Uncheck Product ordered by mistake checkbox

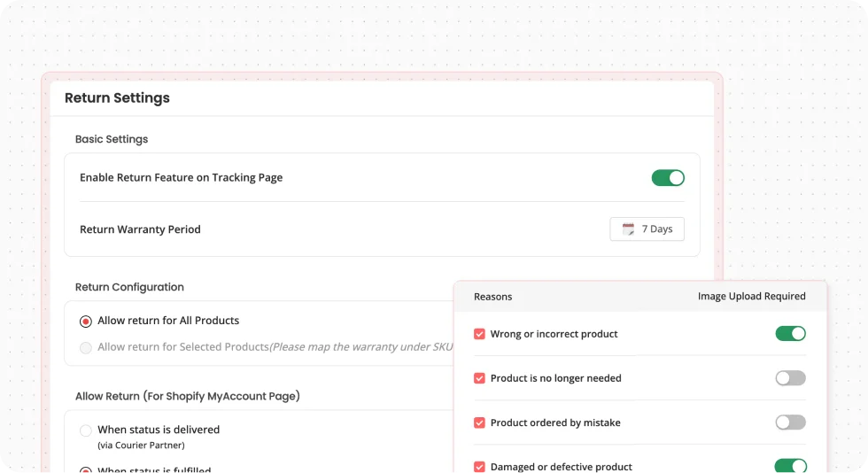479,423
